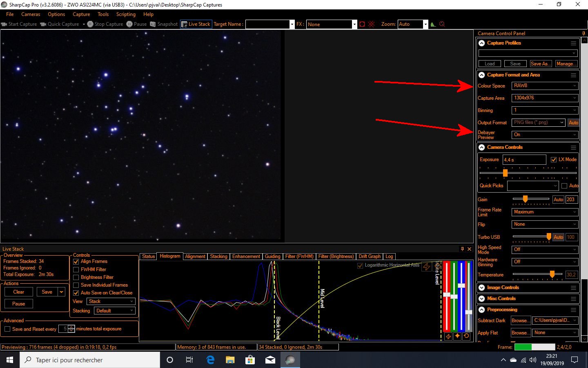Uncheck the LX Mode checkbox
Screen dimensions: 588x368
coord(554,159)
